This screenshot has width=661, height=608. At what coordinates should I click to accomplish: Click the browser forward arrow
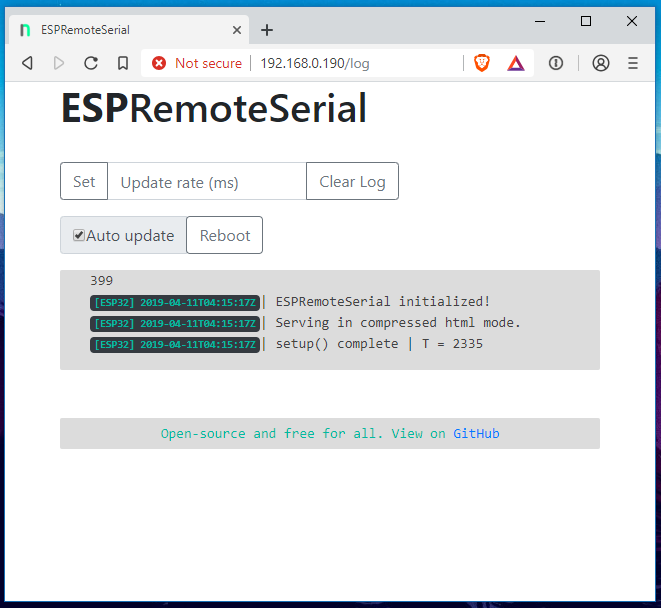[x=59, y=63]
